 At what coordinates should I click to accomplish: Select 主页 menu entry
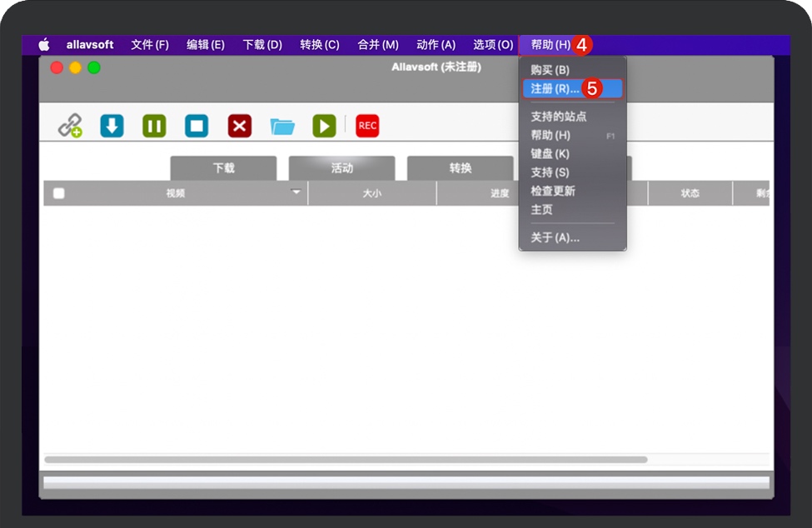(573, 210)
